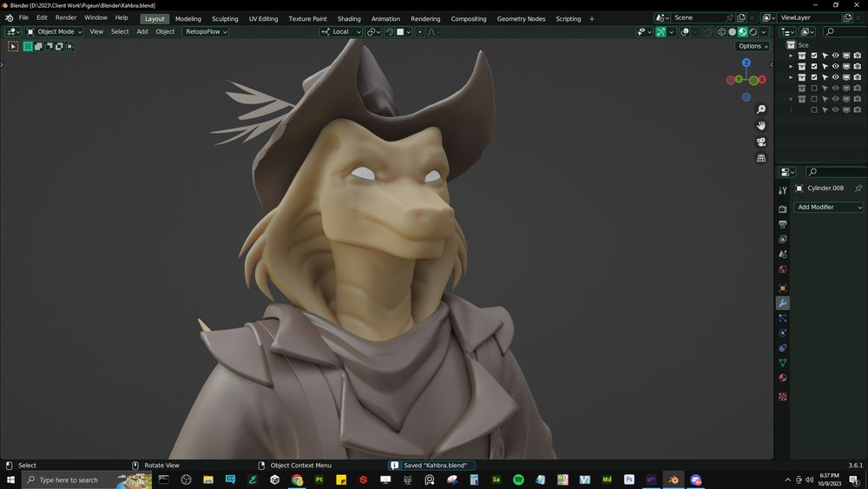Open Modifiers wrench properties tab
This screenshot has width=868, height=489.
pyautogui.click(x=783, y=303)
